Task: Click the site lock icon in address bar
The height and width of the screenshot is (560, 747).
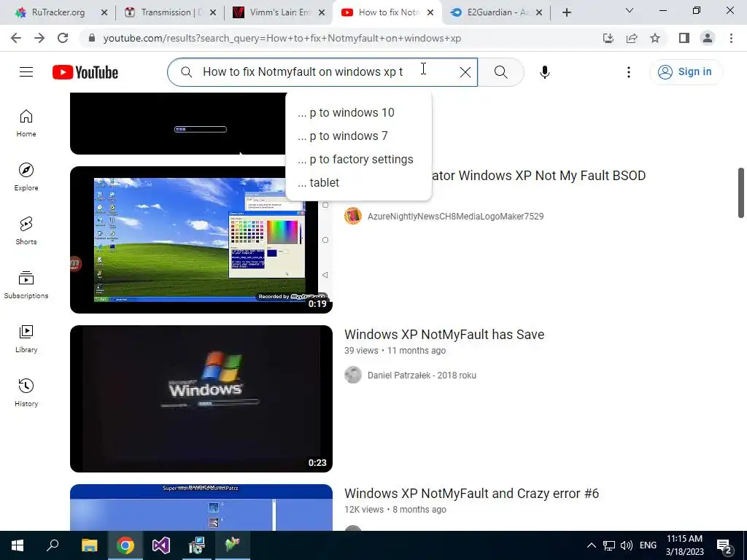Action: [x=91, y=38]
